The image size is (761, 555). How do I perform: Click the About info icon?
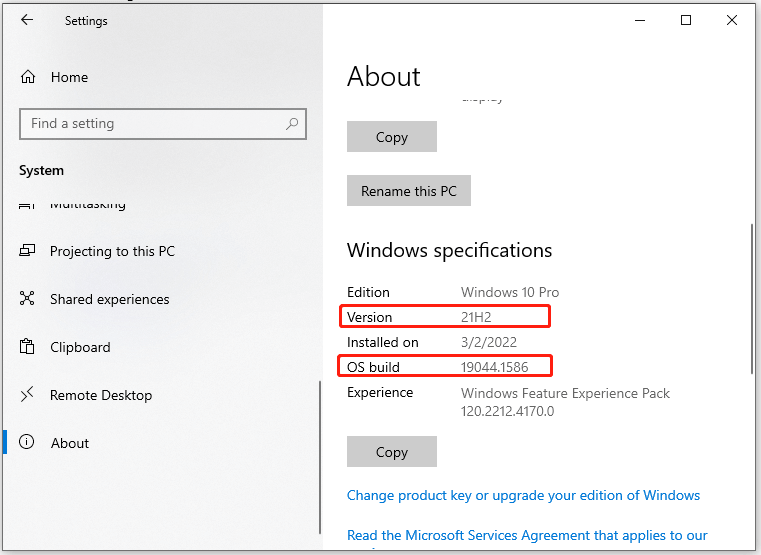27,442
